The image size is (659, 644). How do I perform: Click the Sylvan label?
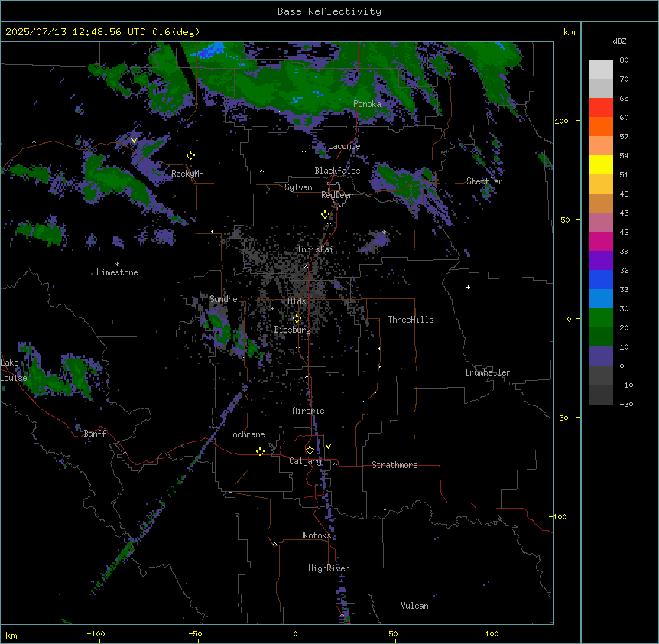click(x=298, y=187)
